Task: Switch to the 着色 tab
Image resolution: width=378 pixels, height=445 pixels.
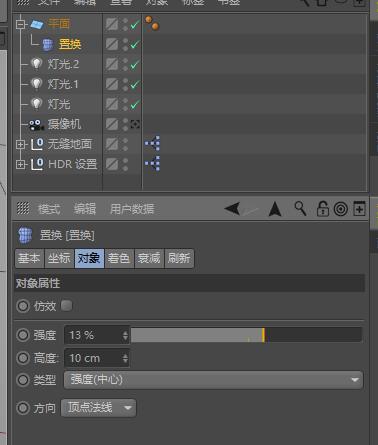Action: tap(119, 258)
